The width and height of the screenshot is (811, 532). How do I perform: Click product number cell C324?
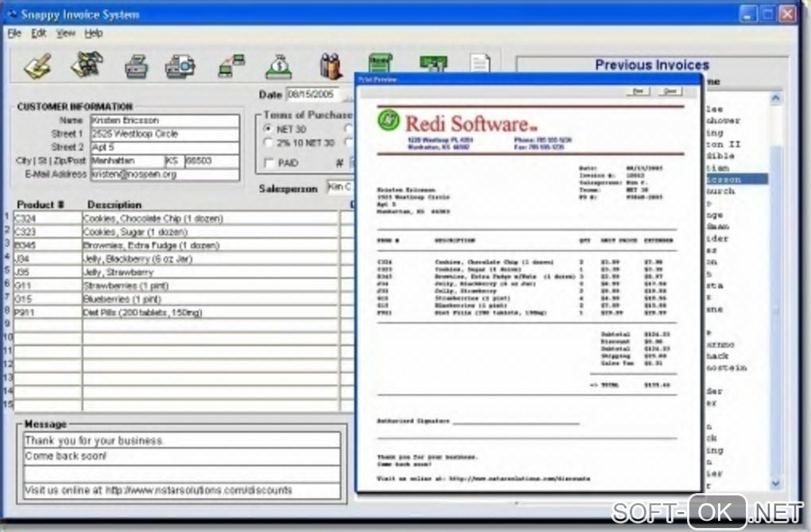pos(48,219)
